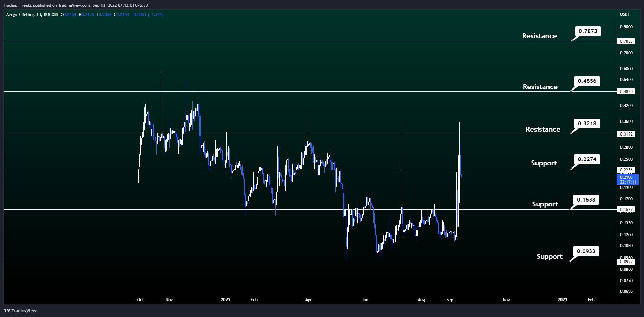Select the 0.4856 resistance price callout
The image size is (644, 317).
click(587, 81)
